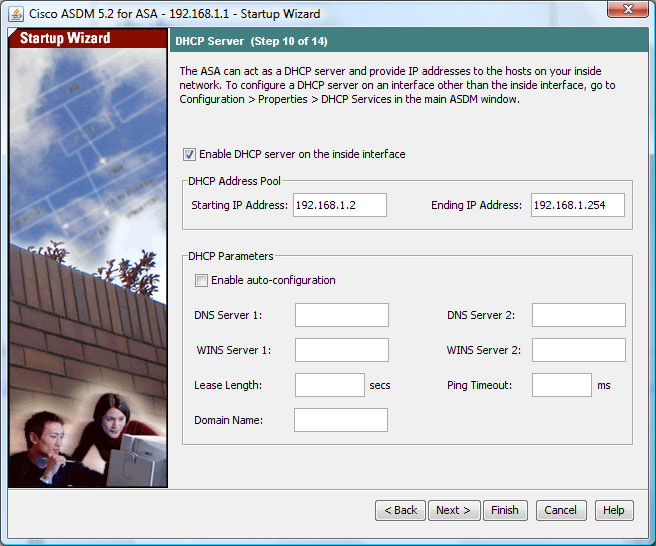Click the Java icon in title bar
Viewport: 656px width, 546px height.
pos(16,14)
